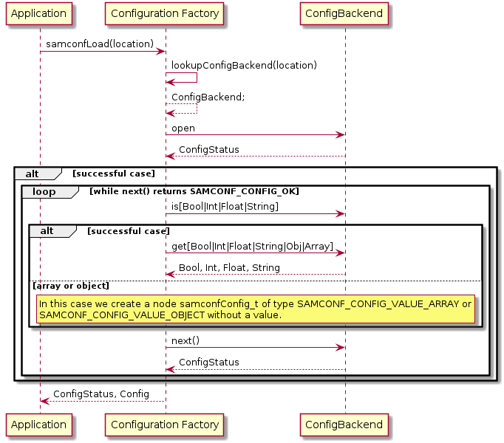The image size is (504, 443).
Task: Click the top Application participant box
Action: click(x=39, y=13)
